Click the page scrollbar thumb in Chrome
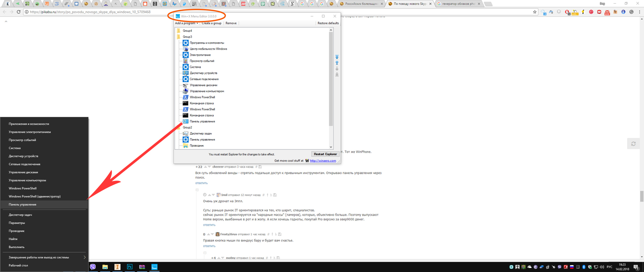This screenshot has width=644, height=272. [642, 196]
